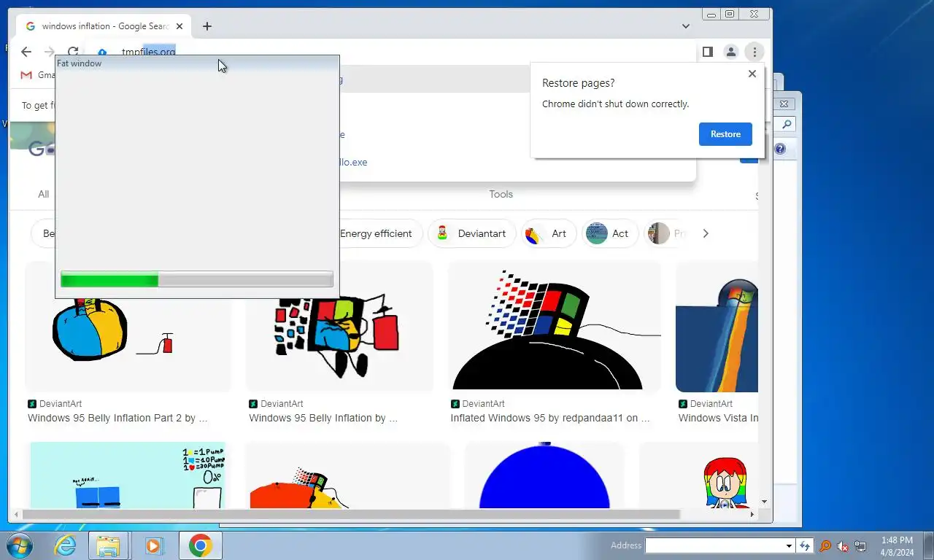Select the All search results tab
This screenshot has width=934, height=560.
pos(44,194)
